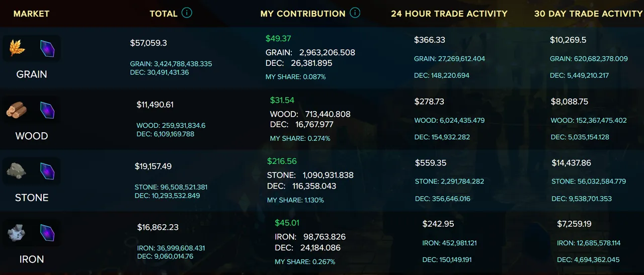Open the IRON market label
This screenshot has height=275, width=644.
coord(32,259)
